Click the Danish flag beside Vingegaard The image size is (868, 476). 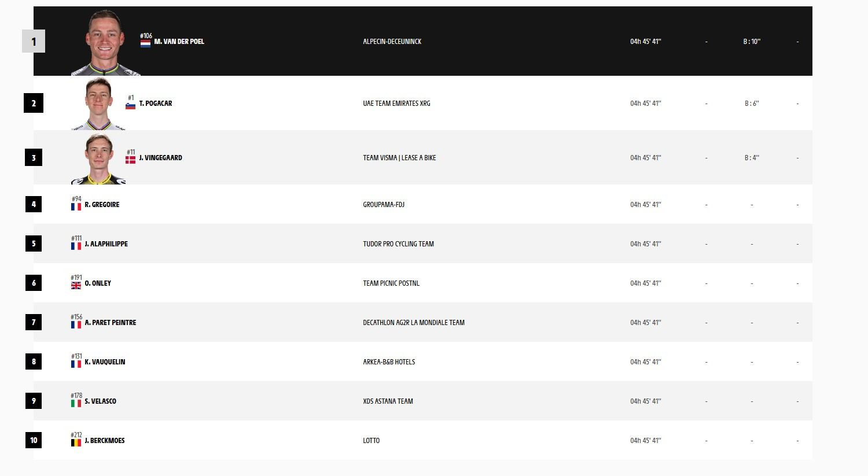[x=131, y=160]
